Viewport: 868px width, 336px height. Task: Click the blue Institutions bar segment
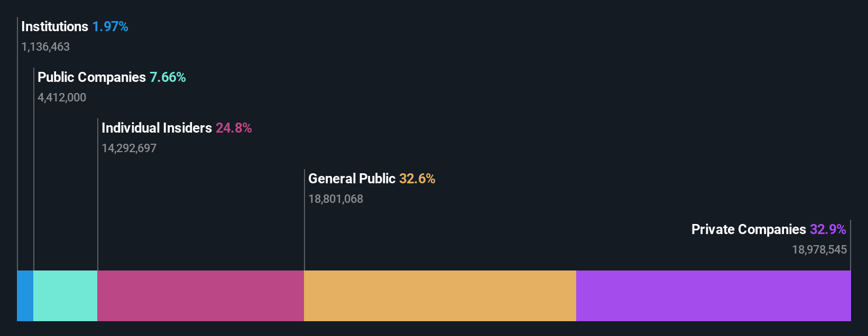pos(25,296)
